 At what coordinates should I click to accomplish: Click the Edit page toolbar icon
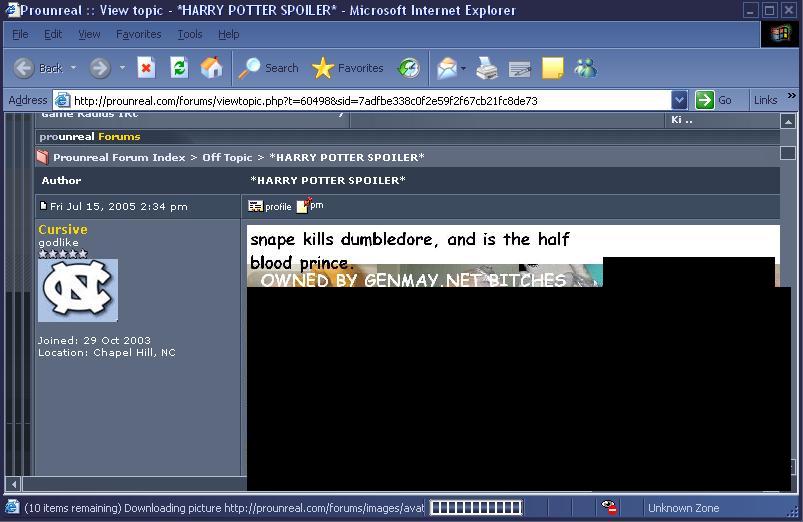[520, 69]
